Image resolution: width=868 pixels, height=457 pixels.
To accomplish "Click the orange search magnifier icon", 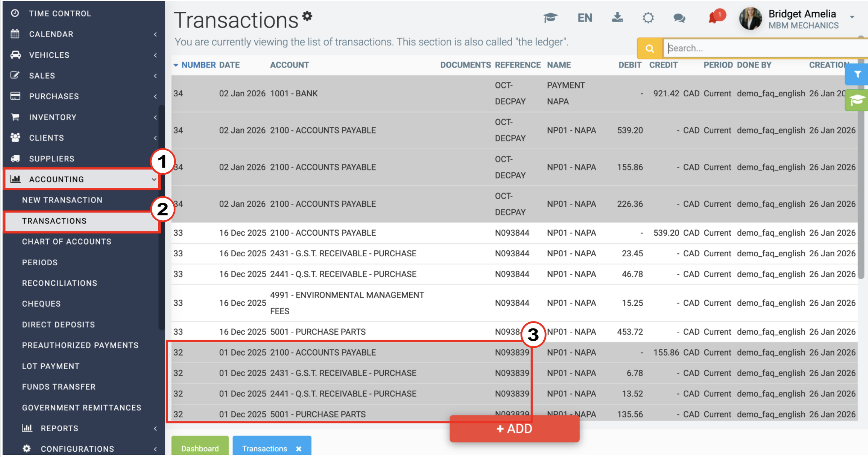I will (x=650, y=48).
